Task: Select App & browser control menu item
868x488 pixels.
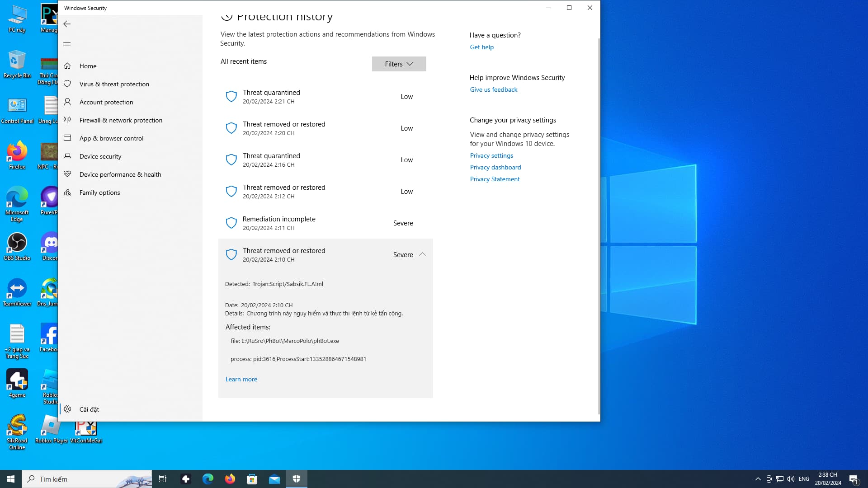Action: [111, 138]
